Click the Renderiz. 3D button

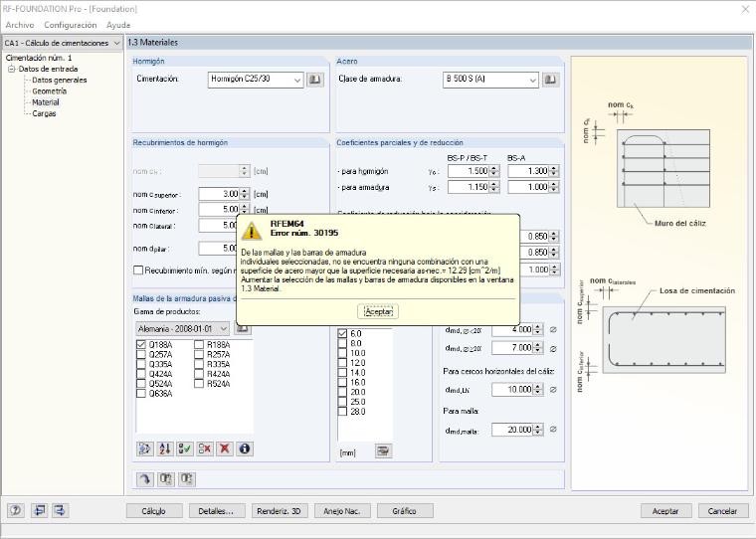pyautogui.click(x=280, y=511)
